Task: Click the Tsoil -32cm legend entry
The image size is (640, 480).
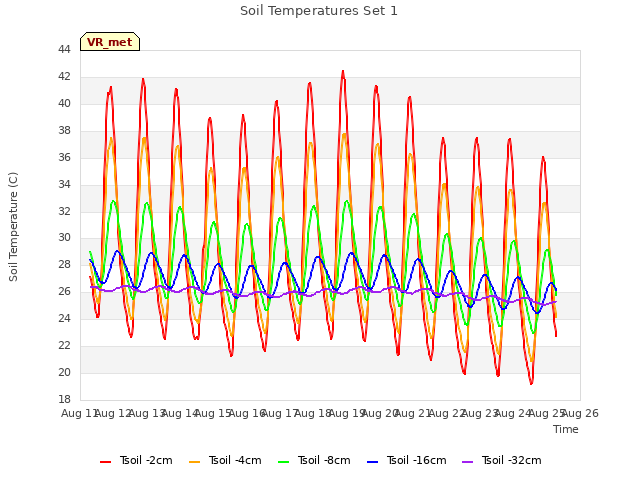Action: pyautogui.click(x=502, y=460)
